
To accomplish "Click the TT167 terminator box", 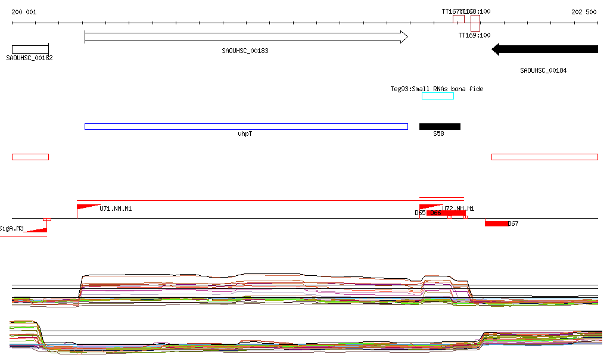I will (458, 19).
